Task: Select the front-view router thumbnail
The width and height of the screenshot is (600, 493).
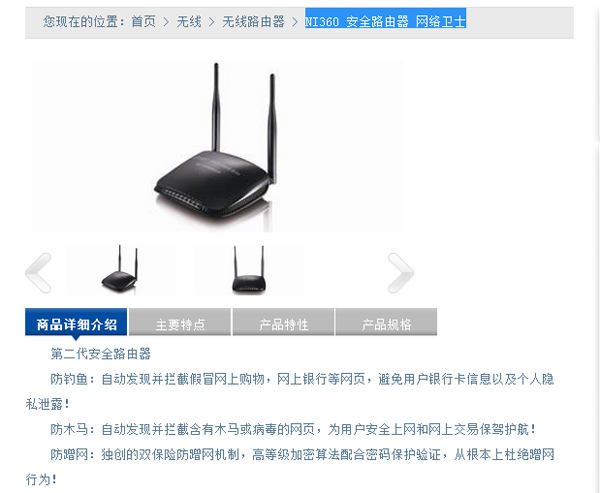Action: [249, 269]
